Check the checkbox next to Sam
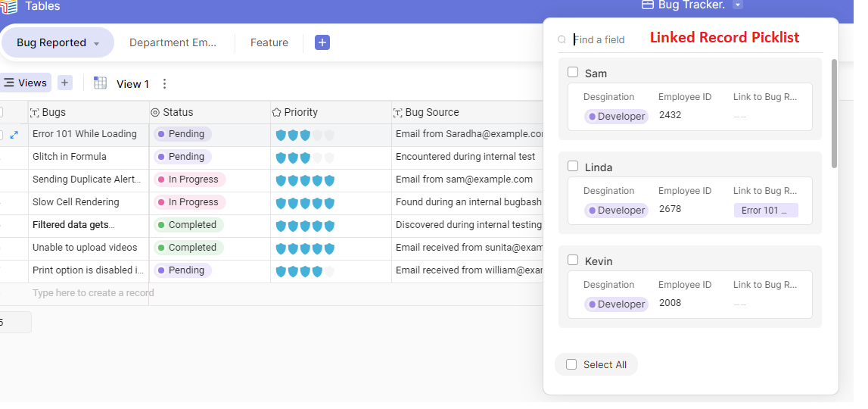868x409 pixels. (573, 73)
